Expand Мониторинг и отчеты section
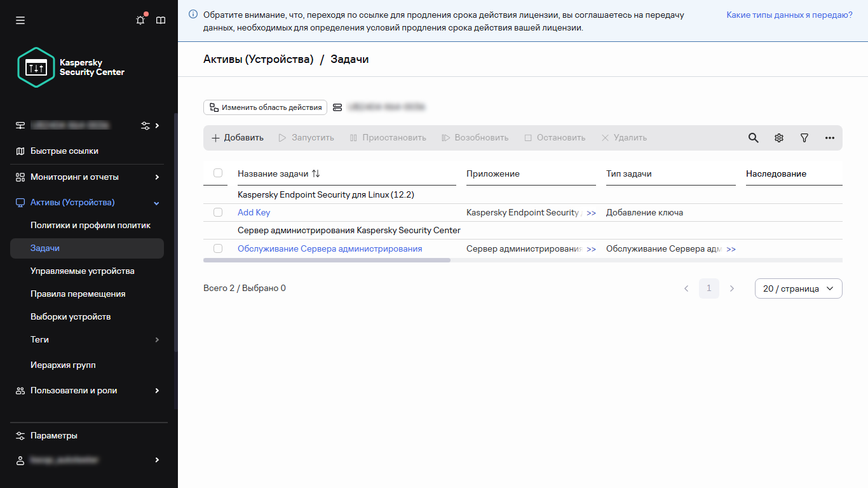Viewport: 868px width, 488px height. coord(157,177)
